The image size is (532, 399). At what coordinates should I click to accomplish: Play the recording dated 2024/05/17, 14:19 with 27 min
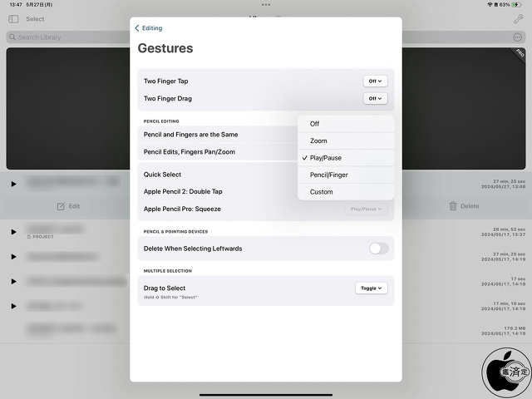pos(13,257)
